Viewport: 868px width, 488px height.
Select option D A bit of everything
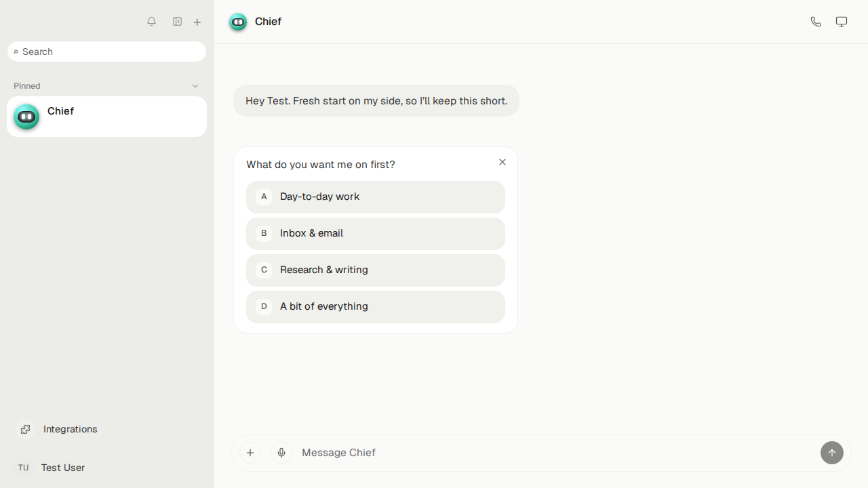pyautogui.click(x=376, y=307)
